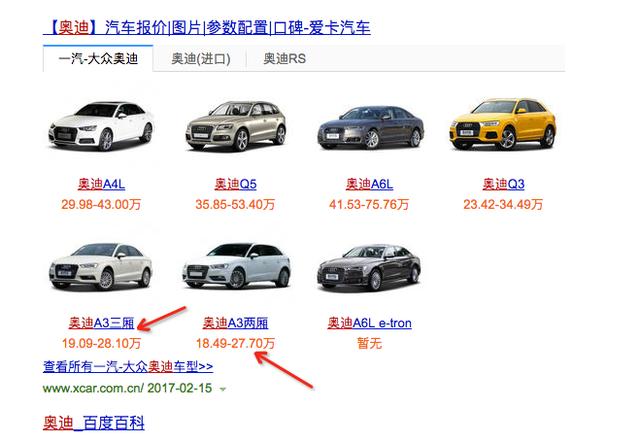Click the 41.53-75.76万 price text
Screen dimensions: 640x442
[369, 204]
